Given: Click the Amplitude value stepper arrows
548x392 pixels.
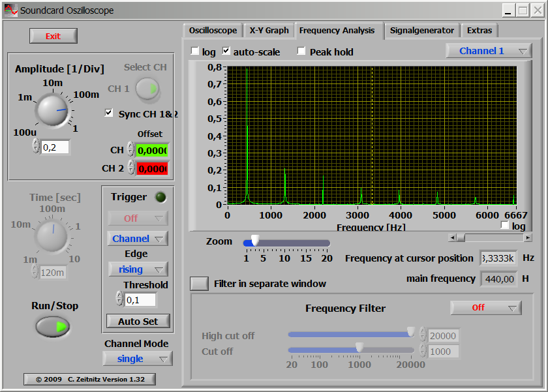Looking at the screenshot, I should pyautogui.click(x=36, y=146).
